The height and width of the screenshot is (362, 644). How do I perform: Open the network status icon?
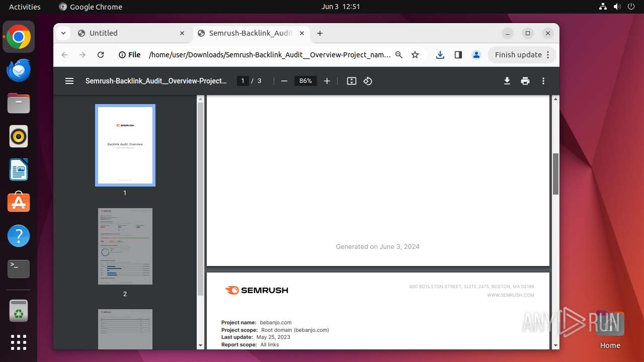click(603, 7)
